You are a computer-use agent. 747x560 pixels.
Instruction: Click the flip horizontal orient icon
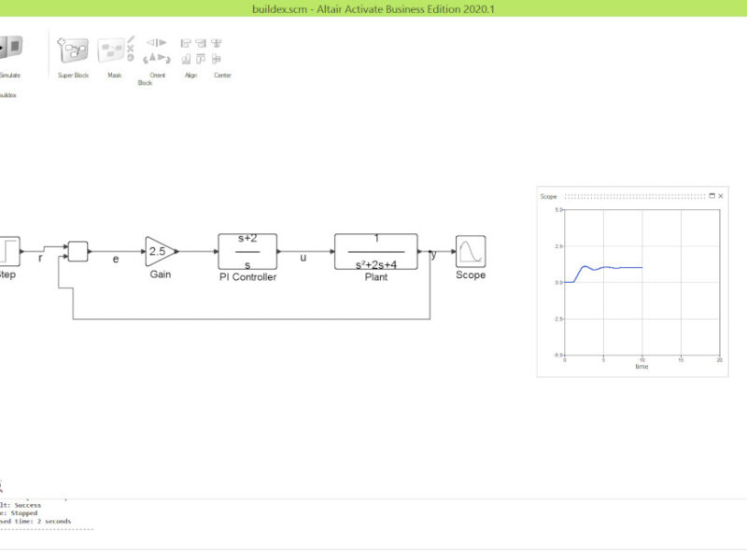[157, 43]
